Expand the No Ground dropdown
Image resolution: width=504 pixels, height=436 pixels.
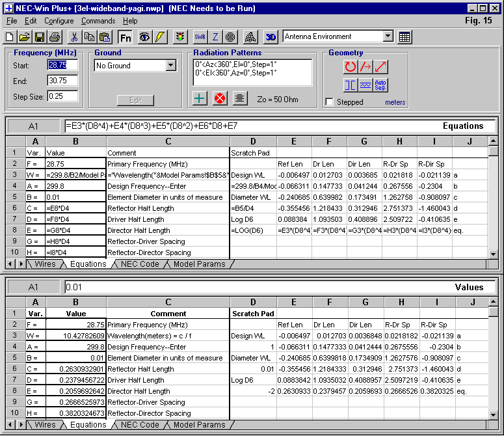point(170,66)
